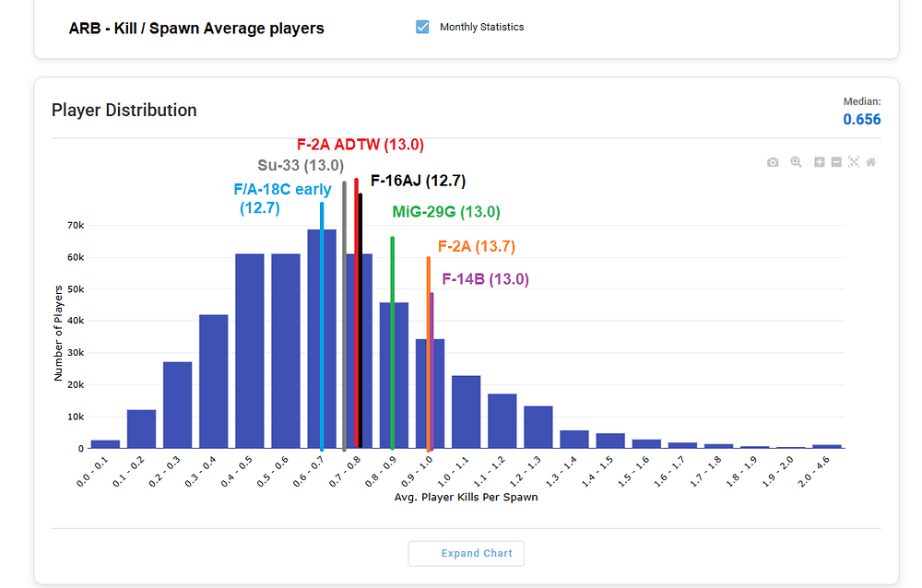Click the zoom out minus icon

pos(835,162)
